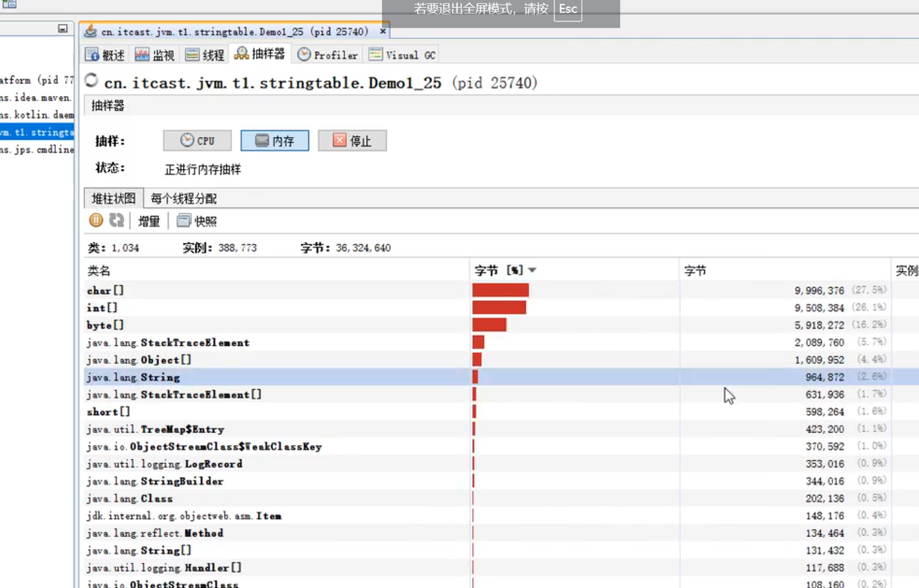Select the 'atform (pid 77' entry in left panel
919x588 pixels.
click(x=37, y=80)
